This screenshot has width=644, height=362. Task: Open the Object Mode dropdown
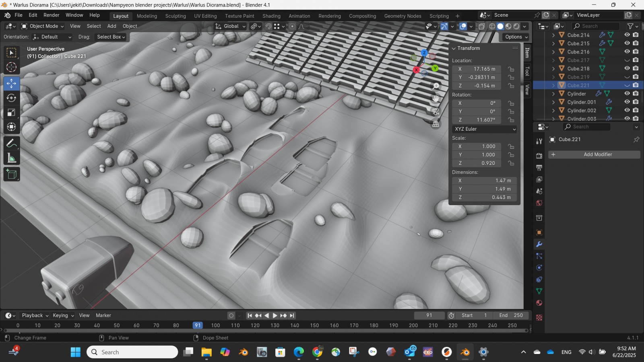[x=43, y=26]
